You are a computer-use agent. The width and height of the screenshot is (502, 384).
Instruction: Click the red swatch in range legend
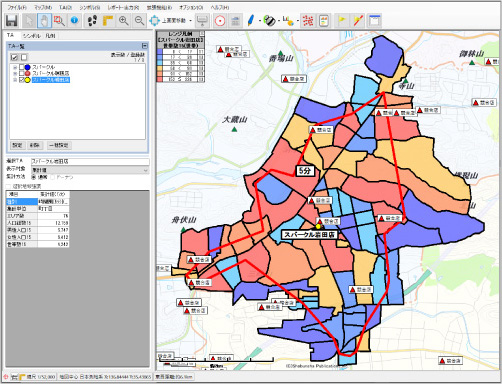point(160,79)
